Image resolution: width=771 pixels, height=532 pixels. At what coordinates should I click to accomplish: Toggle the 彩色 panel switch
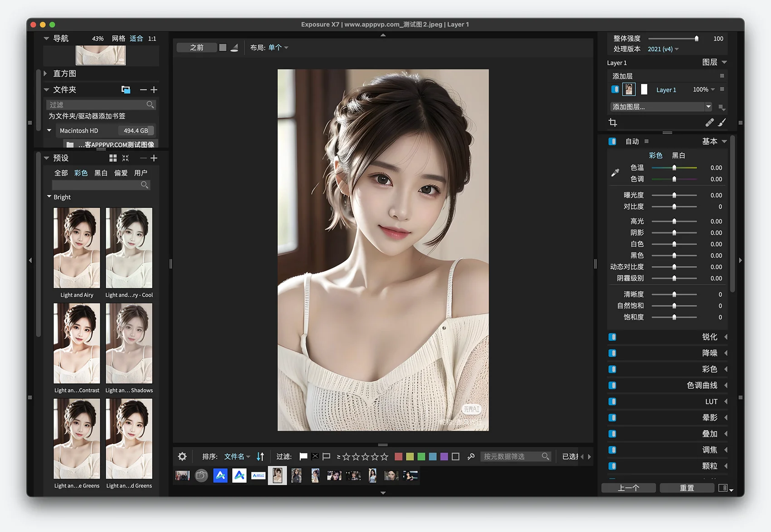coord(612,369)
